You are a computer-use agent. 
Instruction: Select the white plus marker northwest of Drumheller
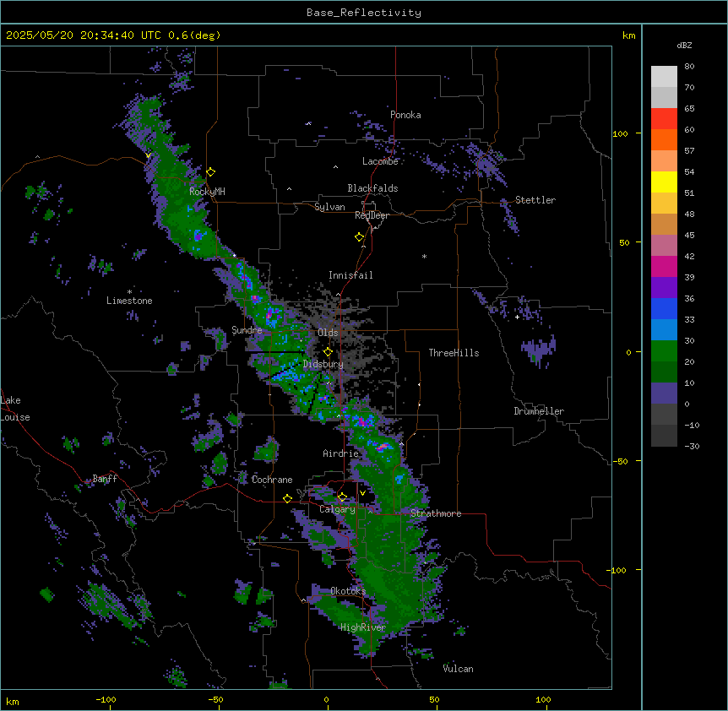(517, 317)
